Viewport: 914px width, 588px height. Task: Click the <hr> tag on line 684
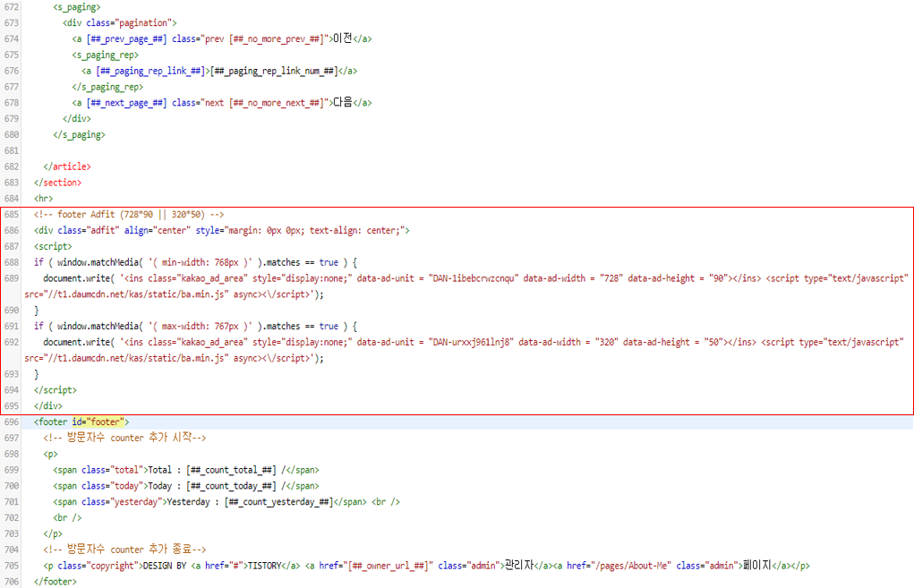point(43,199)
